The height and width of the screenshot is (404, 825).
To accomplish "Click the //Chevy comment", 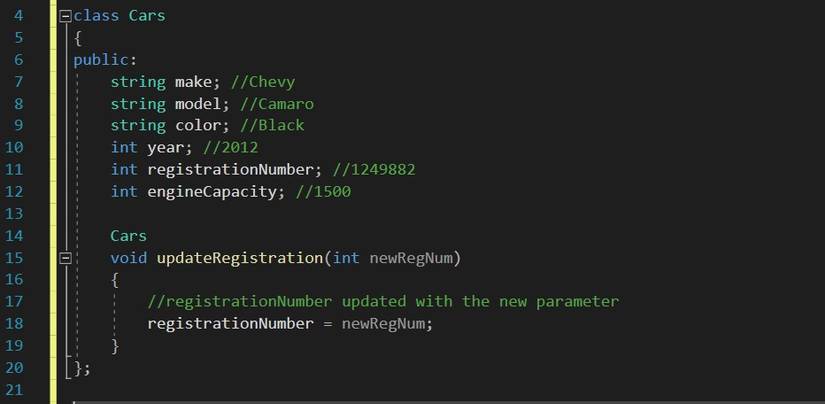I will tap(264, 82).
